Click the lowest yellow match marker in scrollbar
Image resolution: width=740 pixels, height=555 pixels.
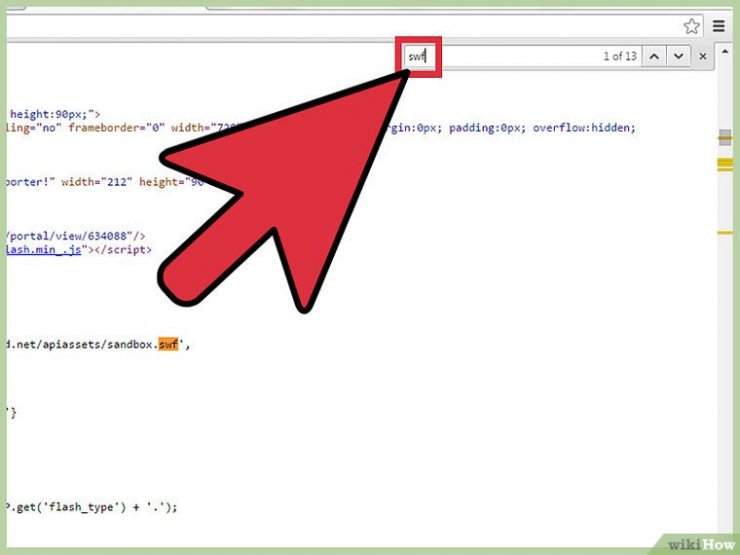pyautogui.click(x=725, y=233)
